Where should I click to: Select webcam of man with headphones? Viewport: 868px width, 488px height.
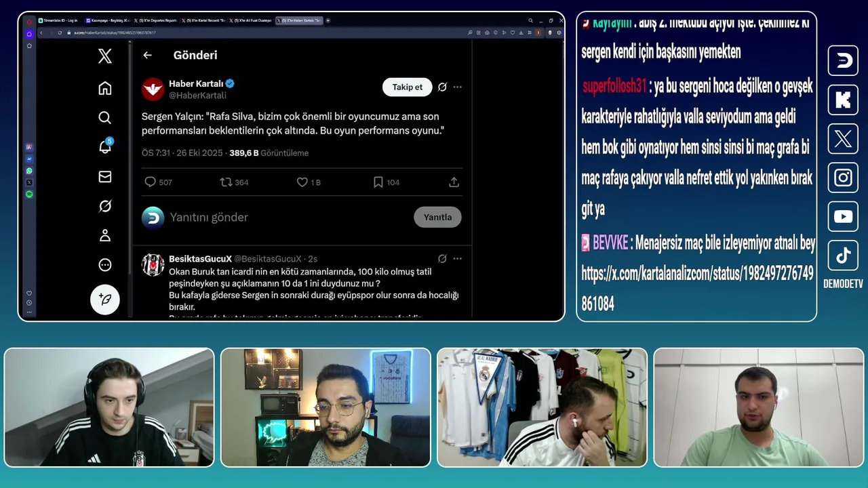pyautogui.click(x=109, y=407)
